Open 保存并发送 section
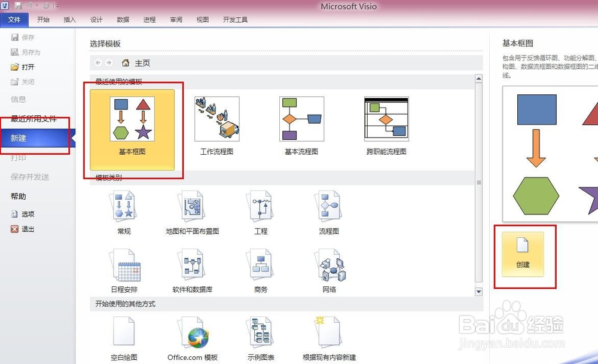This screenshot has height=364, width=598. tap(30, 177)
